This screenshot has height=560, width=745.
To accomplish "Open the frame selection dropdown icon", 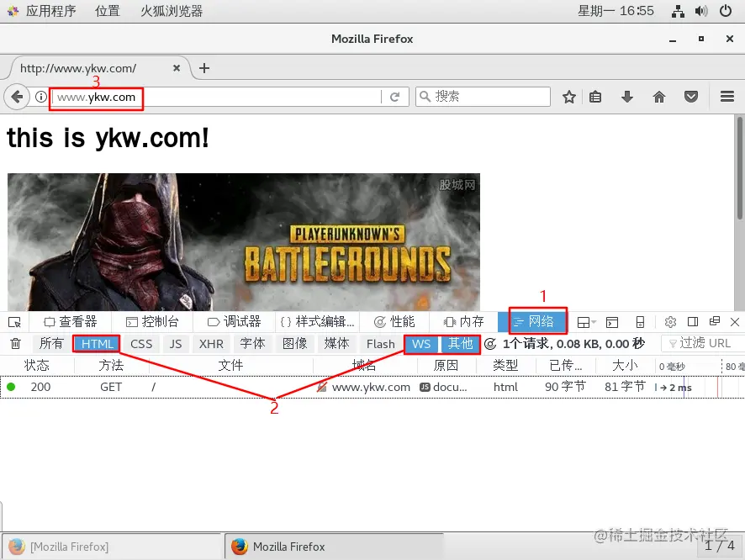I will [586, 323].
